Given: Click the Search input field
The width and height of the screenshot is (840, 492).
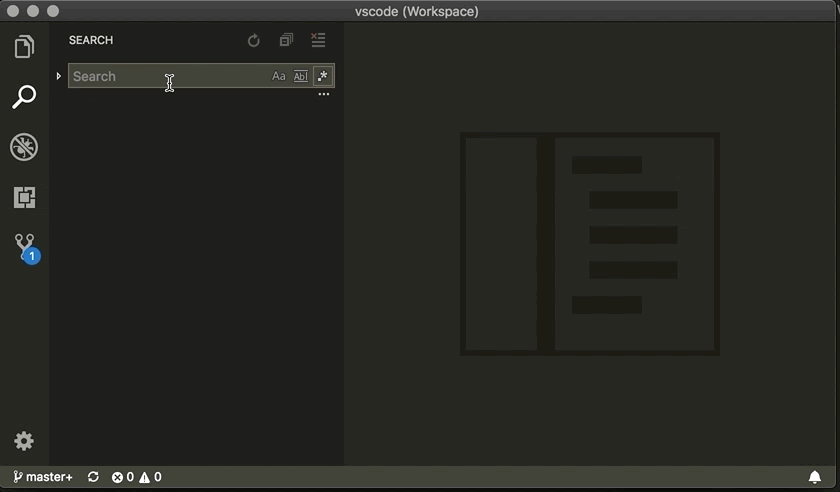Looking at the screenshot, I should tap(165, 76).
